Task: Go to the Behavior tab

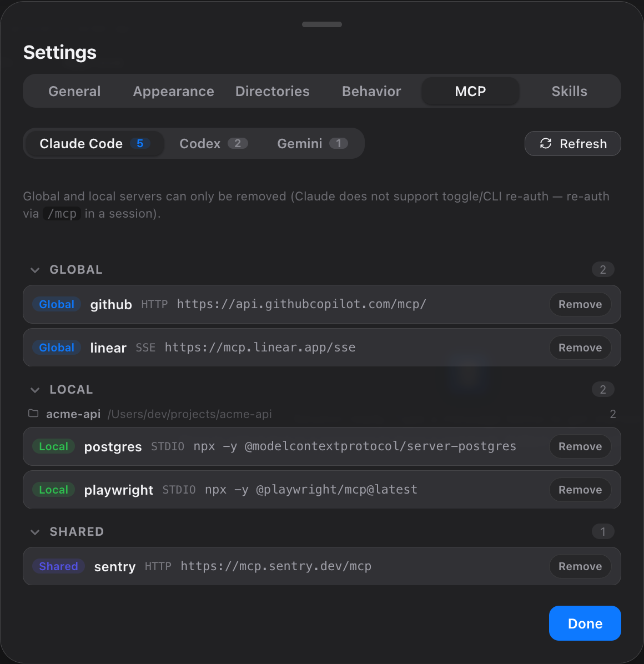Action: pyautogui.click(x=371, y=91)
